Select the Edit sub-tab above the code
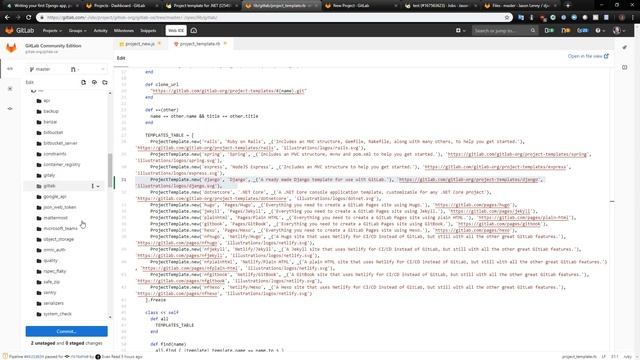The image size is (640, 360). (121, 58)
